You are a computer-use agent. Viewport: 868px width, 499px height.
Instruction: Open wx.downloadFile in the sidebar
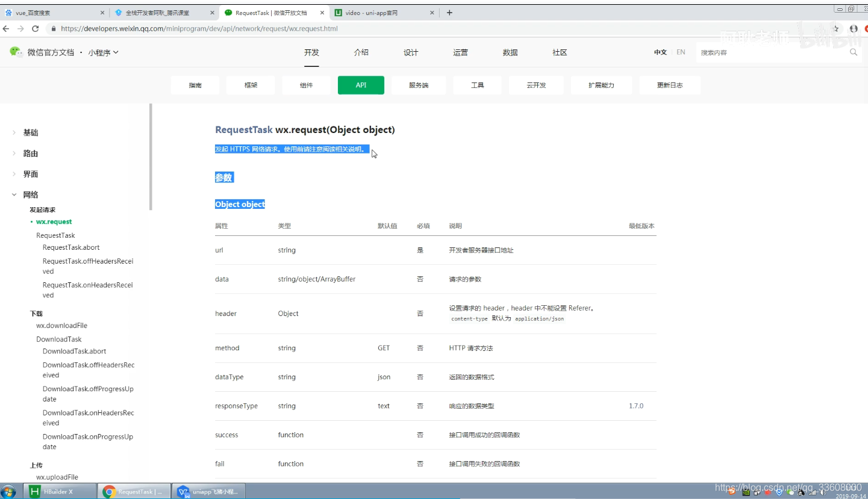click(61, 326)
